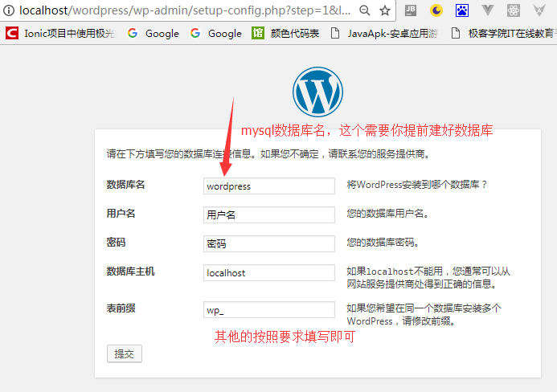Click the URL in the address bar
557x392 pixels.
(x=185, y=10)
